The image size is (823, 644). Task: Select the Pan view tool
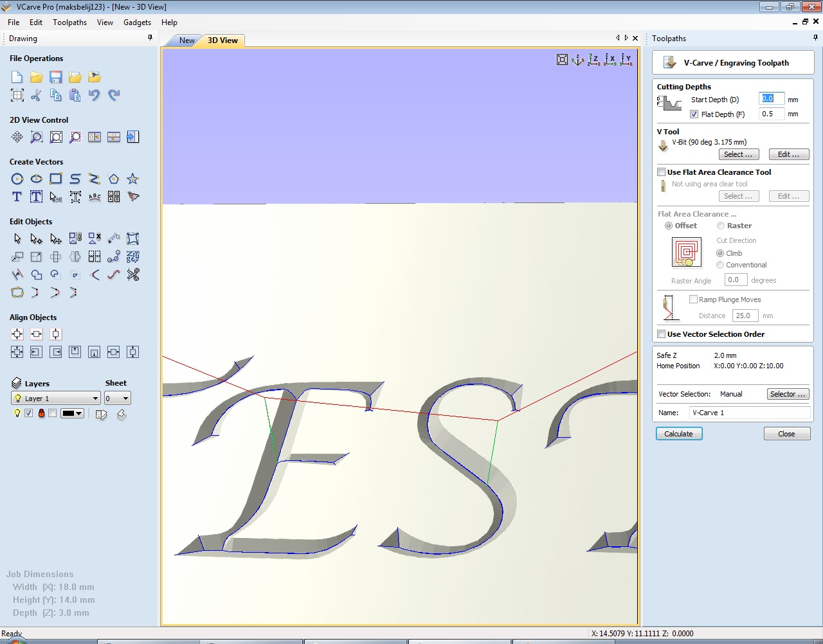[x=17, y=137]
